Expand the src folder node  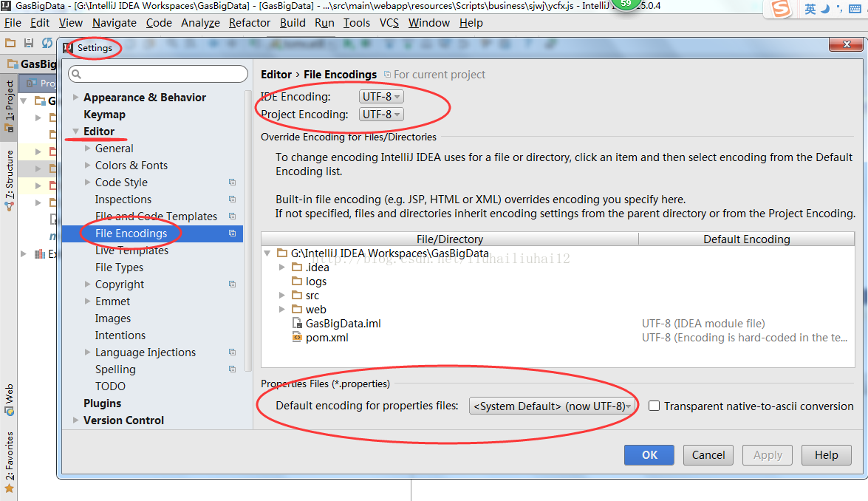tap(282, 296)
